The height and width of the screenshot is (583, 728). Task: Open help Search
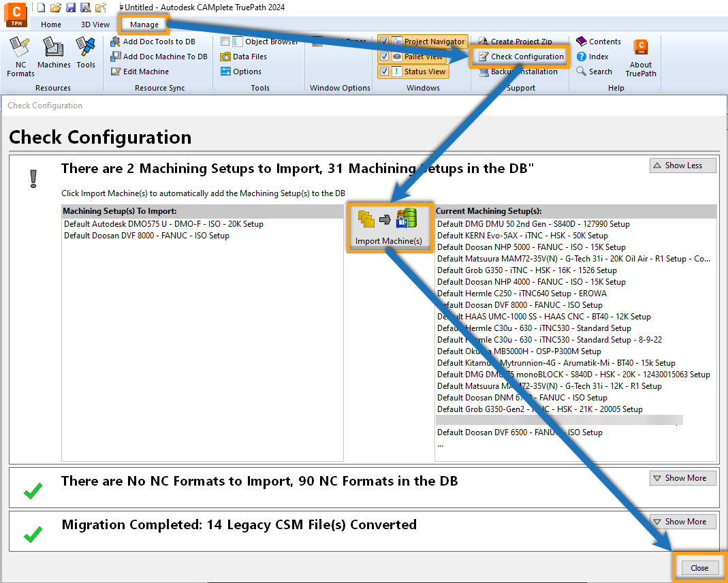(x=595, y=72)
